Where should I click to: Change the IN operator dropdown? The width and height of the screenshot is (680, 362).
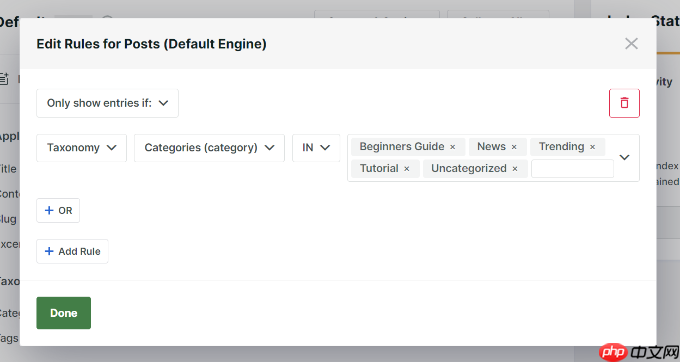tap(316, 148)
